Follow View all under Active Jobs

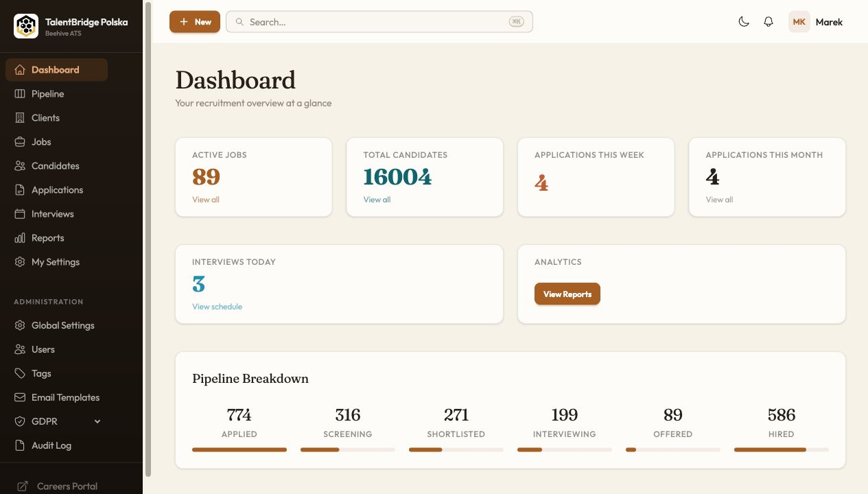coord(206,200)
